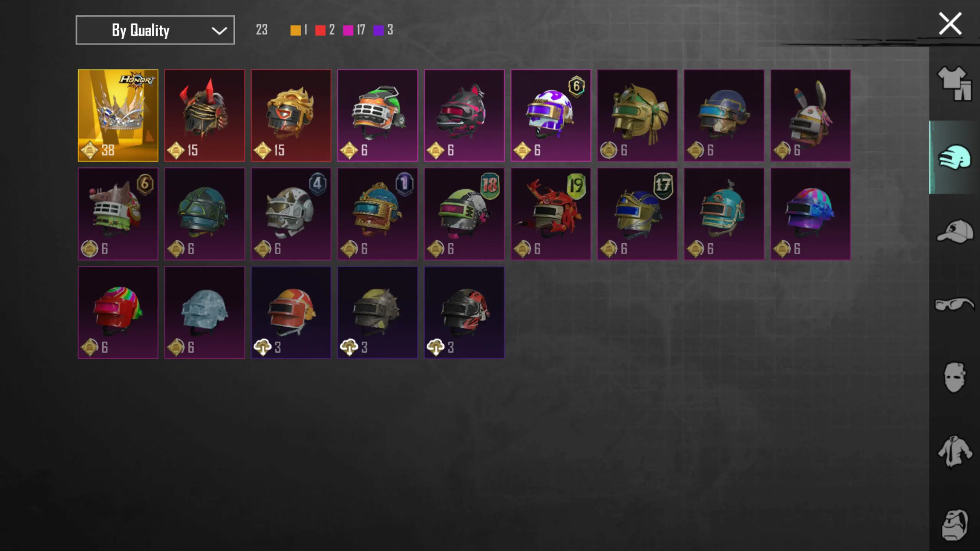Screen dimensions: 980x551
Task: Open the sunglasses category icon
Action: [x=954, y=304]
